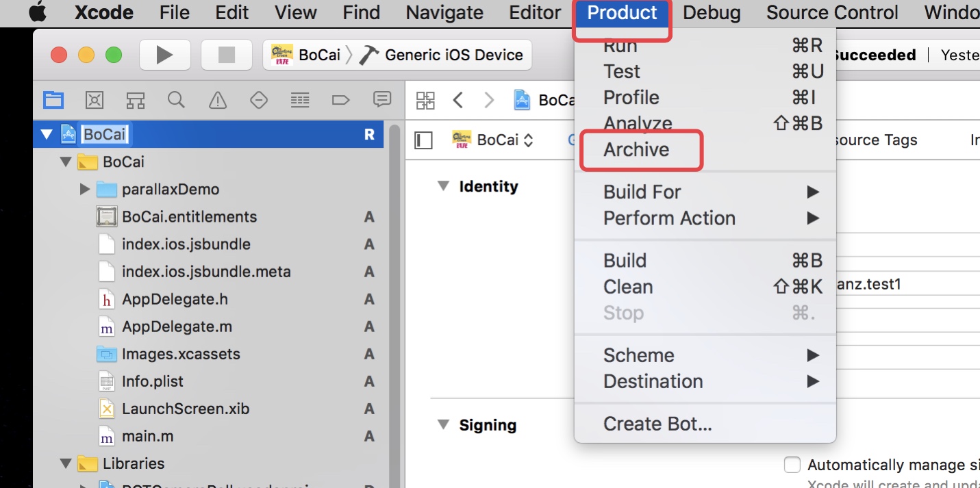Enable Automatically manage signing checkbox
The height and width of the screenshot is (488, 980).
pyautogui.click(x=792, y=465)
